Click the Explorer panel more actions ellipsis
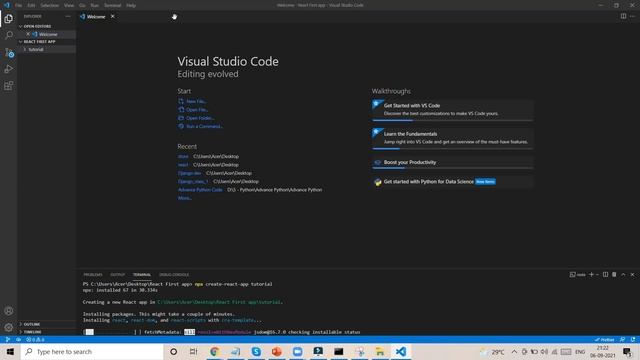This screenshot has height=360, width=640. point(68,16)
